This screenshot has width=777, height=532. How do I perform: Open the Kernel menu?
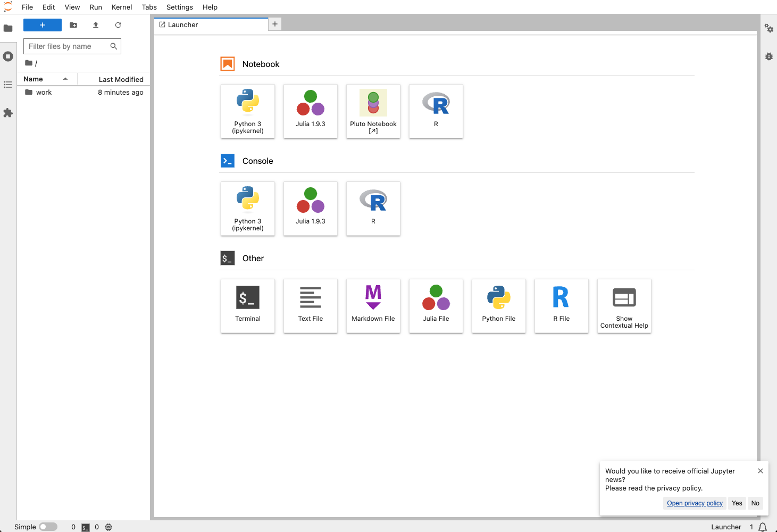coord(122,7)
